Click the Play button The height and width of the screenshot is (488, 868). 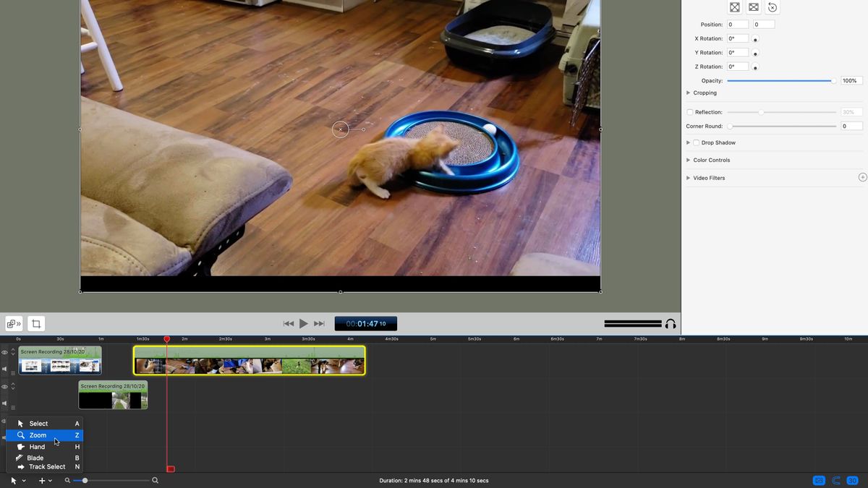click(x=303, y=323)
